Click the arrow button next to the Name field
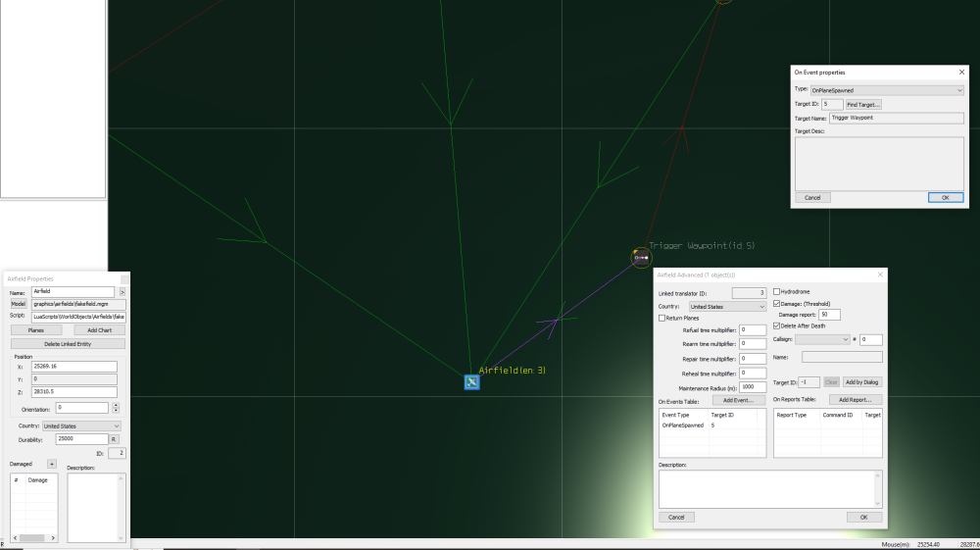 pyautogui.click(x=122, y=292)
